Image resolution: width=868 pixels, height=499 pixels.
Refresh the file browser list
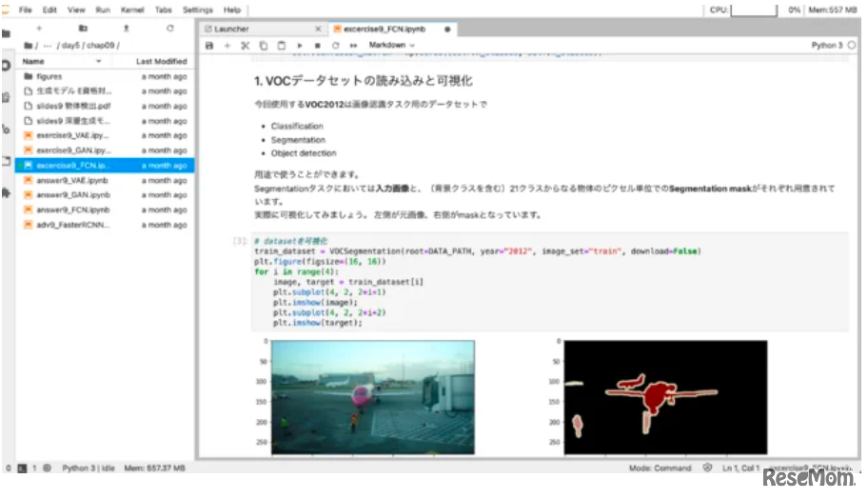pos(168,29)
